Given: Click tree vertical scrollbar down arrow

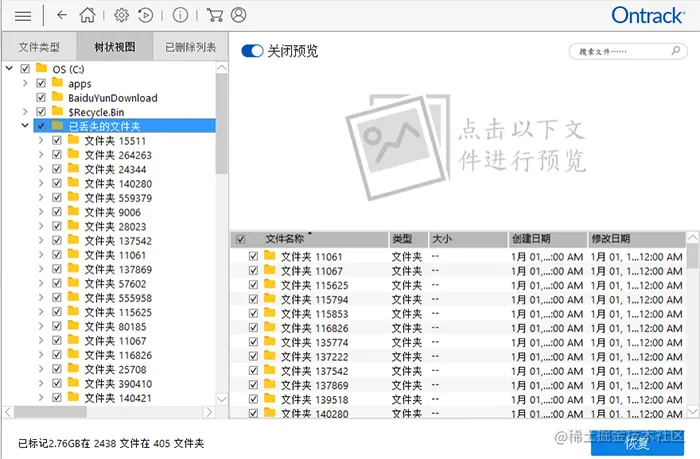Looking at the screenshot, I should [x=221, y=399].
